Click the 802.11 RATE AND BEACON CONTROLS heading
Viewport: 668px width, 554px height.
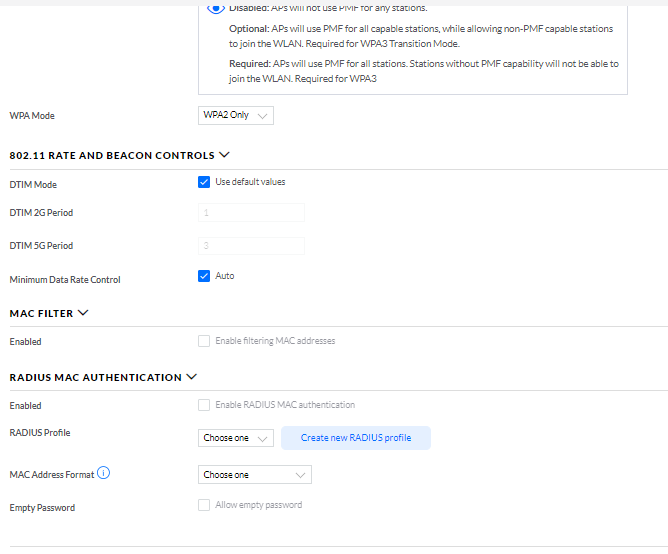[111, 155]
